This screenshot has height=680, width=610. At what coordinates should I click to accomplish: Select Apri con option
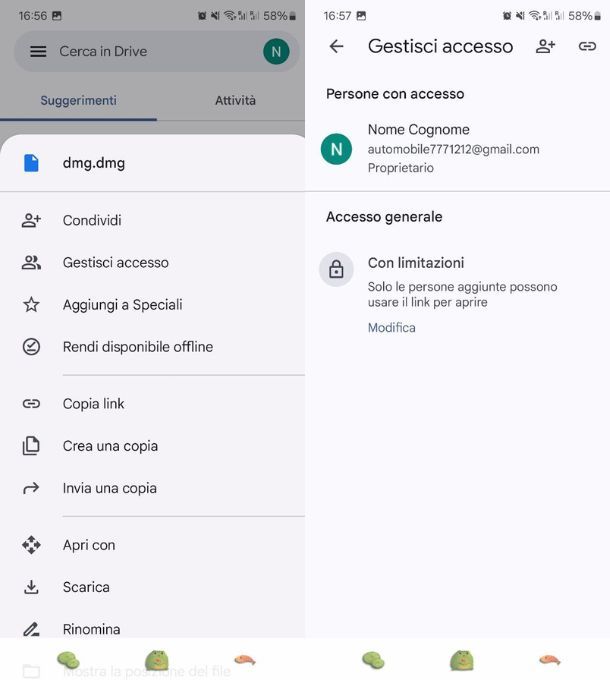(x=89, y=545)
